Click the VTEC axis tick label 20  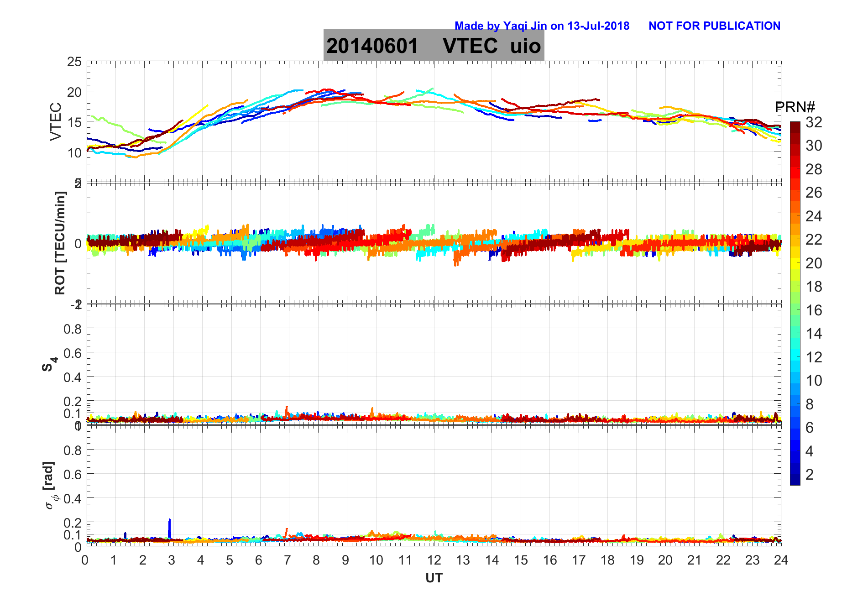(x=74, y=92)
